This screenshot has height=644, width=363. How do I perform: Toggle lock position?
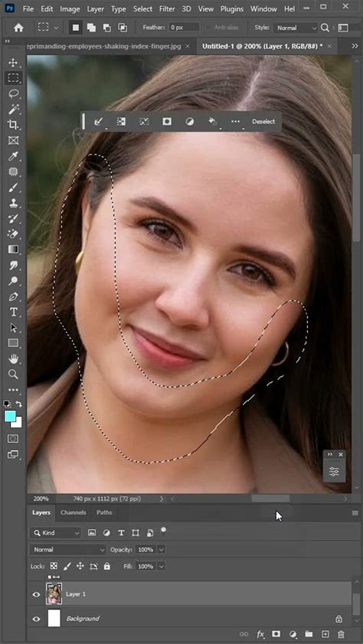(x=80, y=567)
